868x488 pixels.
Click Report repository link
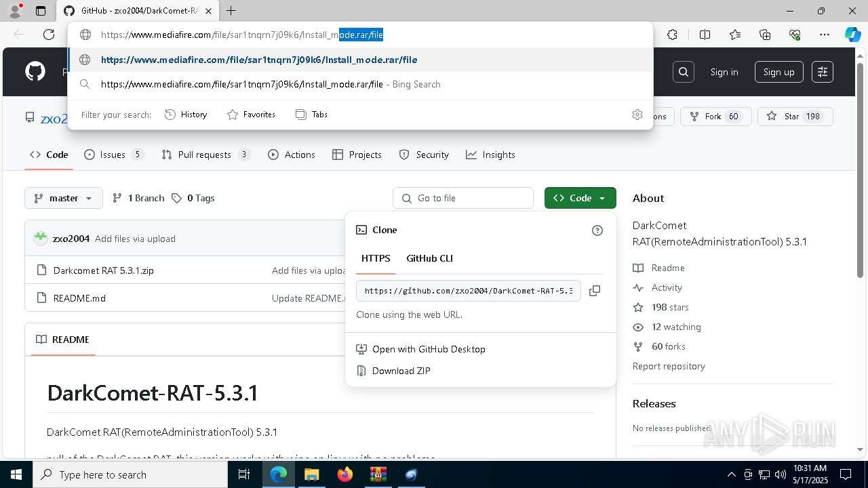click(x=669, y=366)
